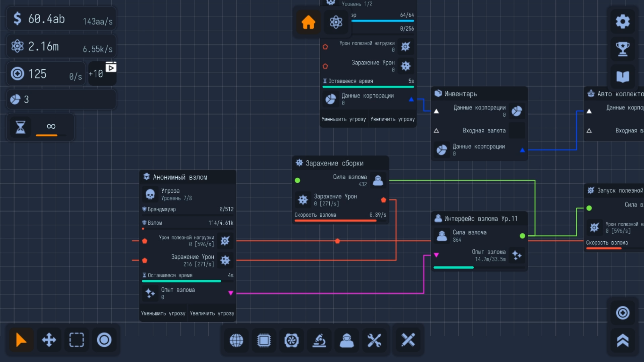Open the settings gear icon

click(x=623, y=21)
